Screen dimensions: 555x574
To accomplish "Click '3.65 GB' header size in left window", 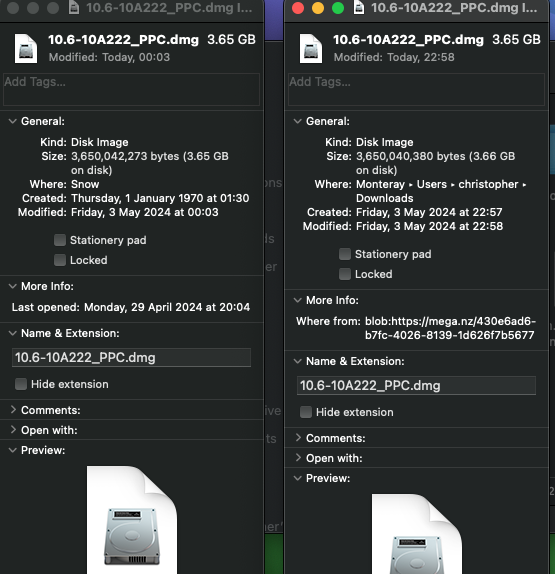I will tap(231, 40).
